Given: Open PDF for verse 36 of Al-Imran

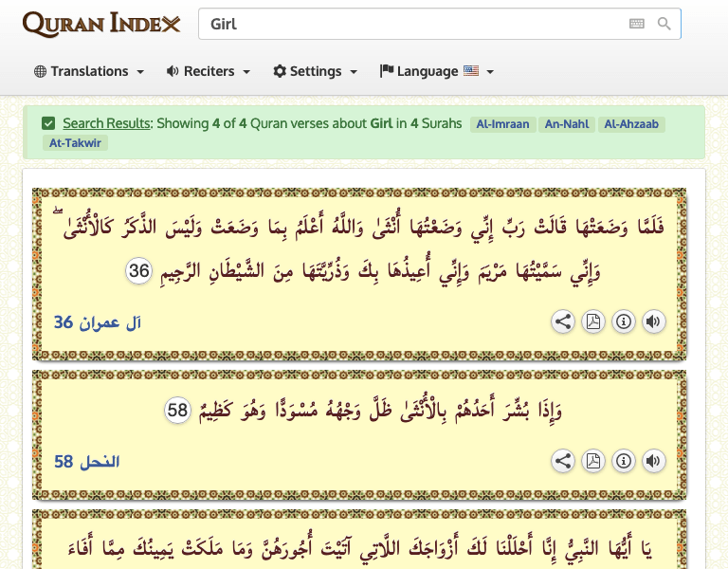Looking at the screenshot, I should click(593, 321).
